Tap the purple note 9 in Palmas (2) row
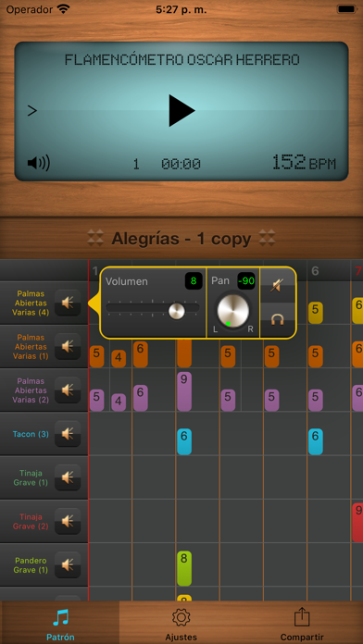Image resolution: width=363 pixels, height=644 pixels. 184,391
